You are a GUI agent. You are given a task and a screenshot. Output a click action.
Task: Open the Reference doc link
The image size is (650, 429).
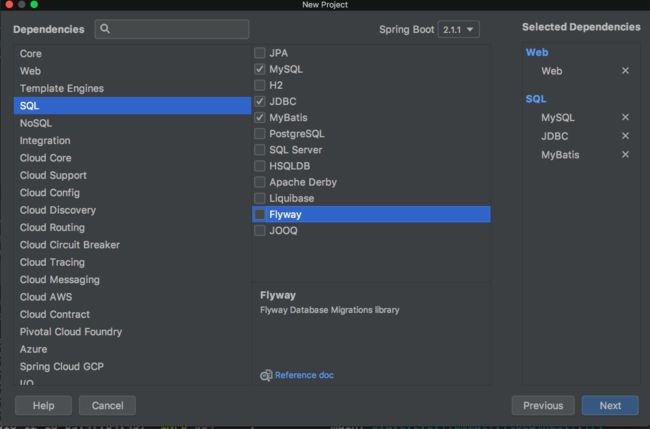304,375
